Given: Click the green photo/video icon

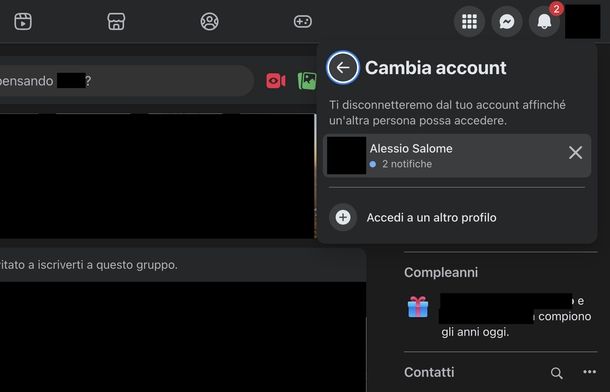Looking at the screenshot, I should [307, 81].
